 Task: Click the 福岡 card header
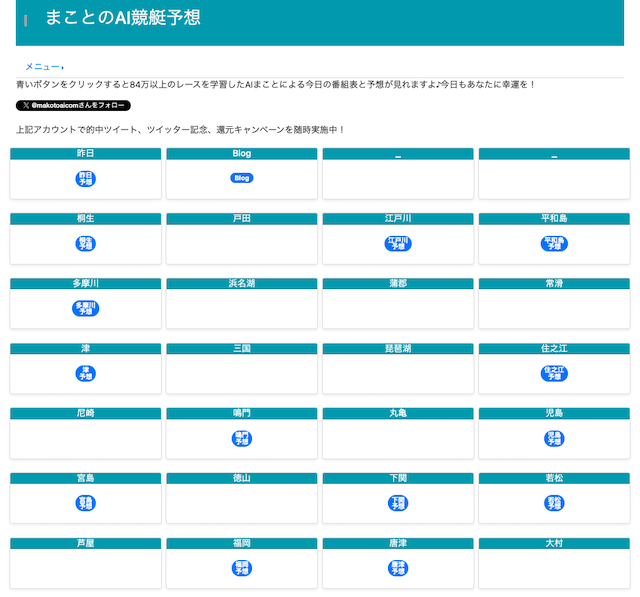coord(242,543)
